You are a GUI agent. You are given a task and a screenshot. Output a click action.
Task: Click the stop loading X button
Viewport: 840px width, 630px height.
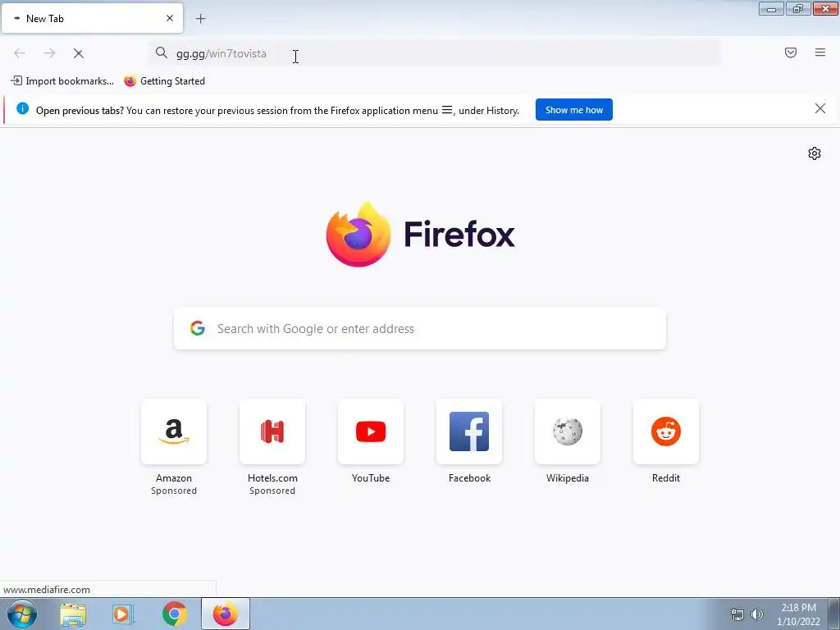tap(78, 53)
